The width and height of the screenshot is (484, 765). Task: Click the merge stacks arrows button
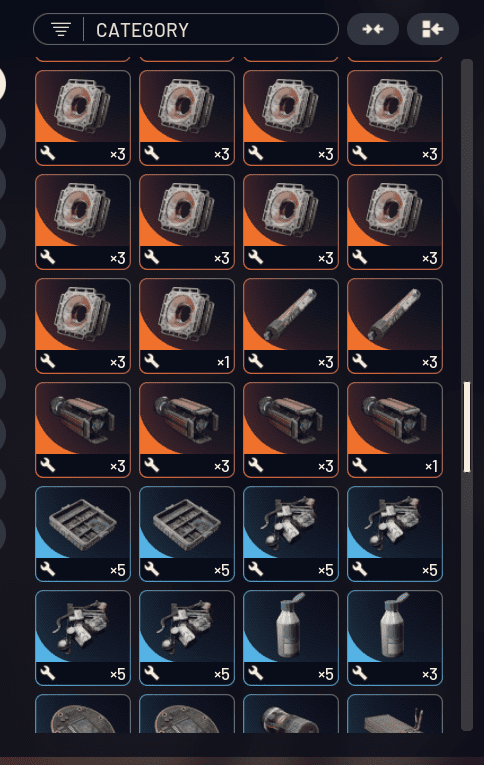[x=373, y=29]
